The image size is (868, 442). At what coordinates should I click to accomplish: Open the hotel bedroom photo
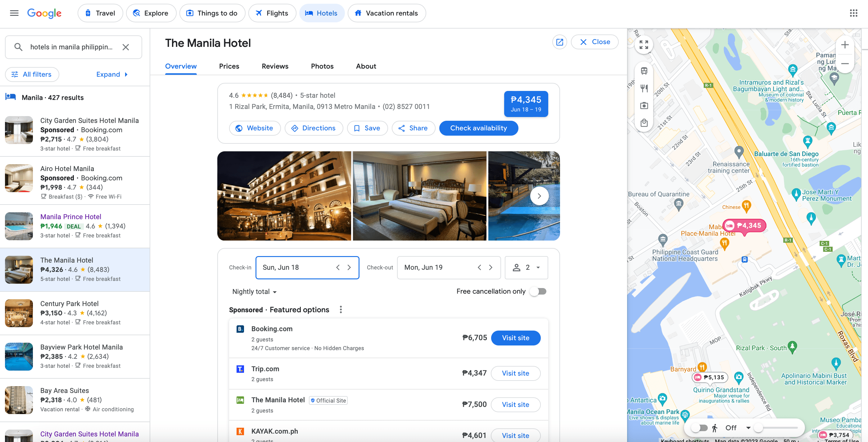coord(419,196)
